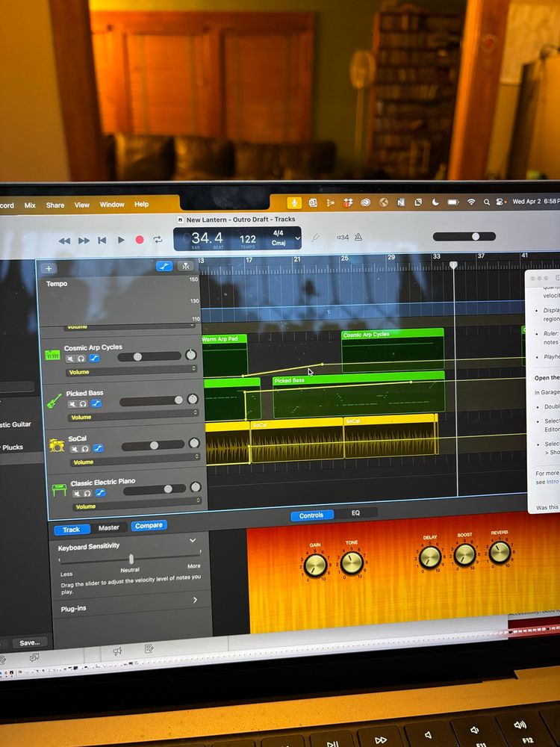
Task: Open the Share menu
Action: [x=55, y=205]
